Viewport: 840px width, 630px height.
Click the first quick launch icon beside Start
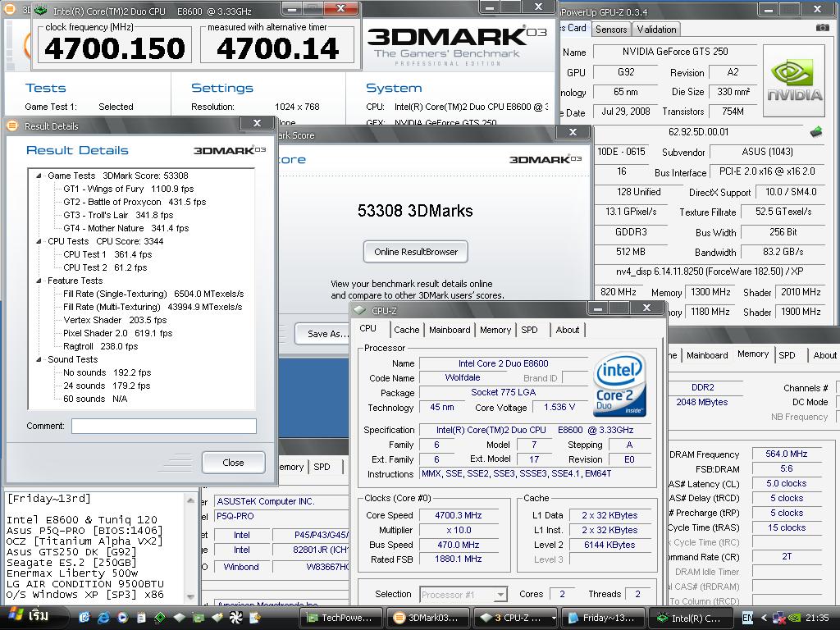[x=84, y=617]
